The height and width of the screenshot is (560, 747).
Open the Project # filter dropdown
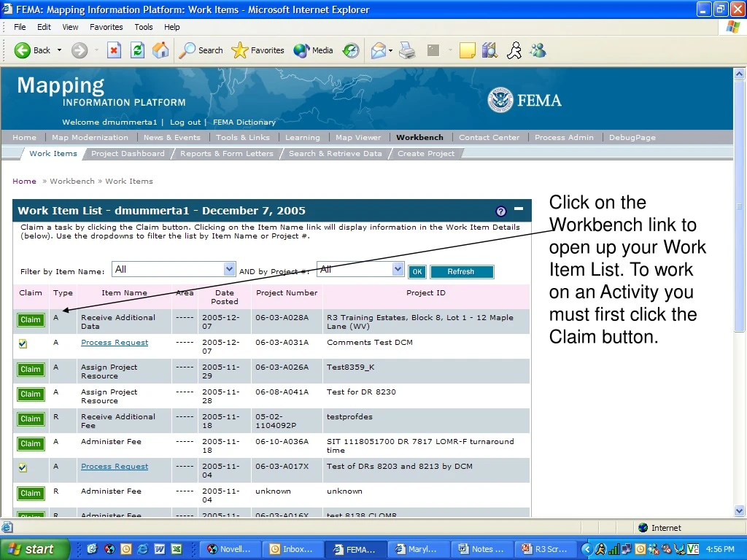coord(398,269)
